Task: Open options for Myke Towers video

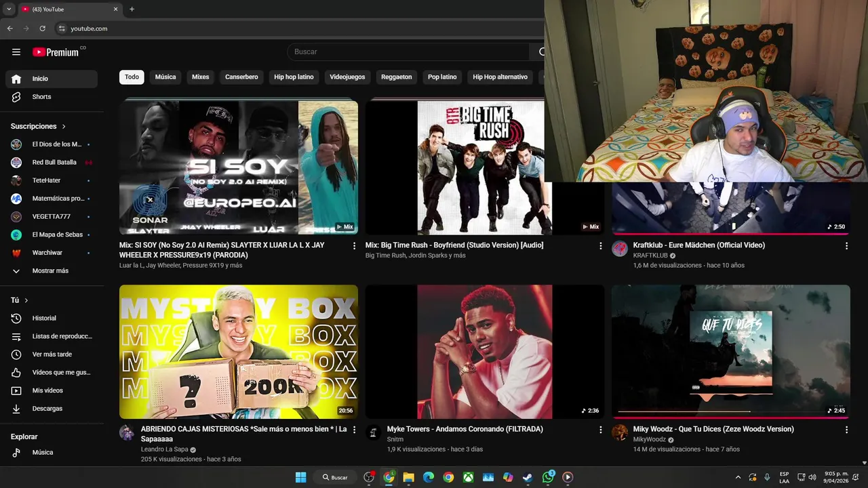Action: pyautogui.click(x=600, y=430)
